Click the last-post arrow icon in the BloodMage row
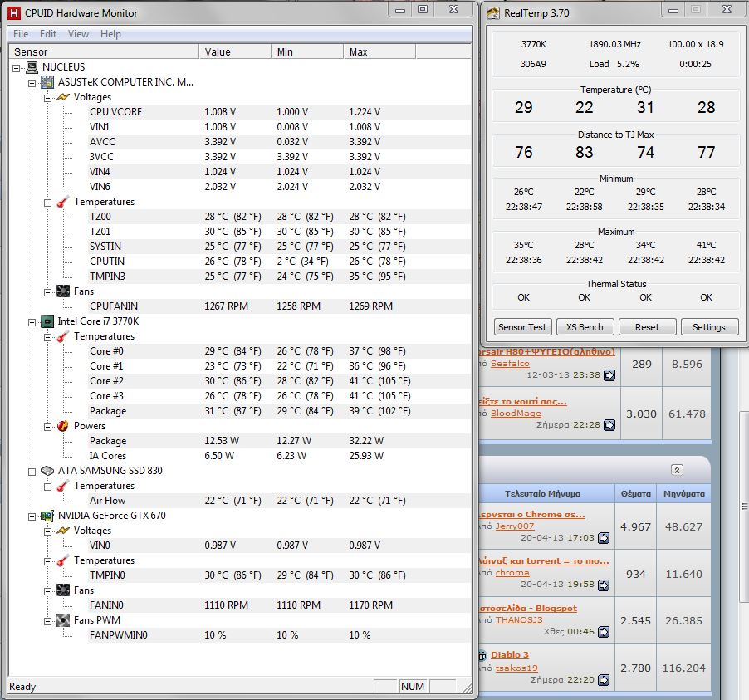Viewport: 749px width, 700px height. 609,425
